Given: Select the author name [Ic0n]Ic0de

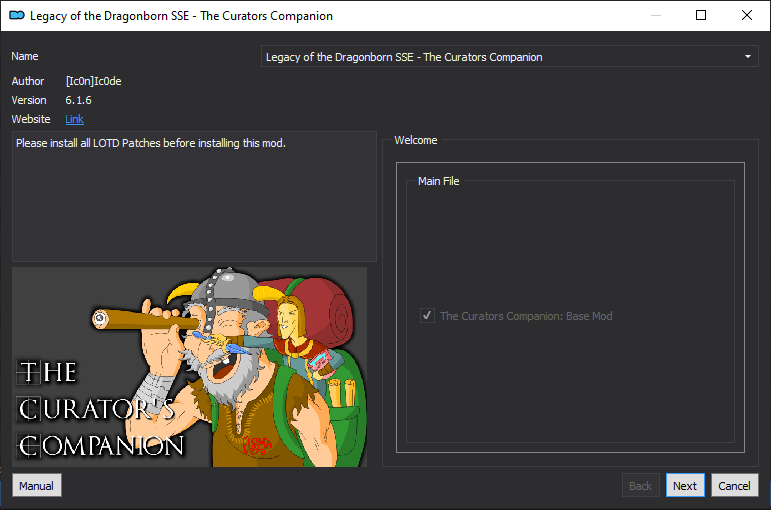Looking at the screenshot, I should point(93,81).
